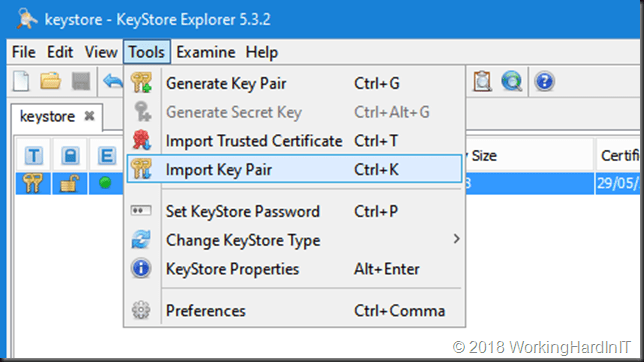Click the blue Help question mark icon
The image size is (644, 362).
[545, 81]
